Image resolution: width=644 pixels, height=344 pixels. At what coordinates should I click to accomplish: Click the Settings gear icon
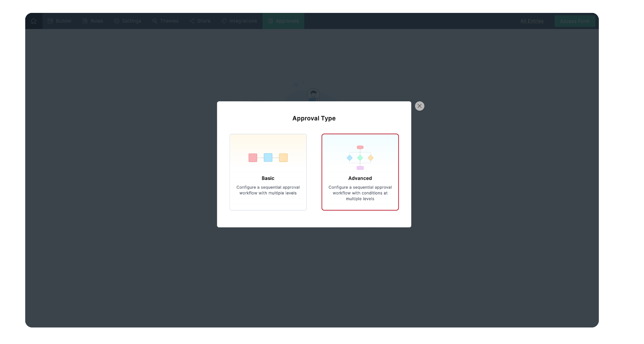[x=117, y=21]
